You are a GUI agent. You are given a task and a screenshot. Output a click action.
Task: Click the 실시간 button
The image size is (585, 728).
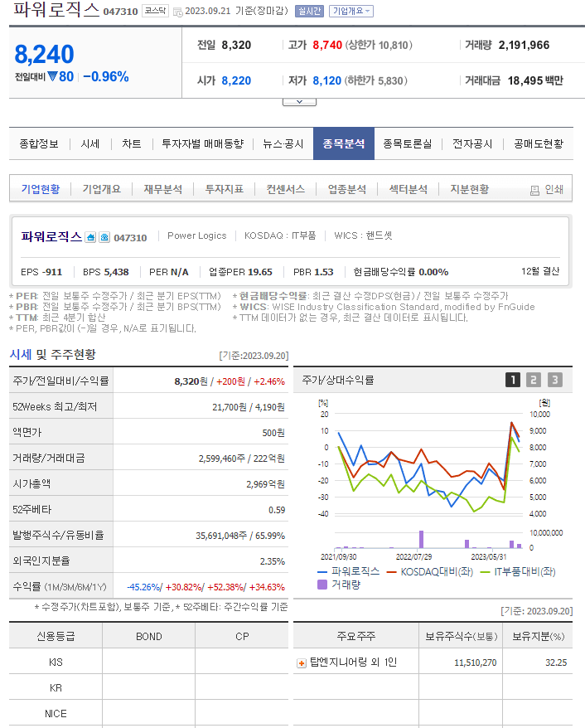pyautogui.click(x=309, y=11)
